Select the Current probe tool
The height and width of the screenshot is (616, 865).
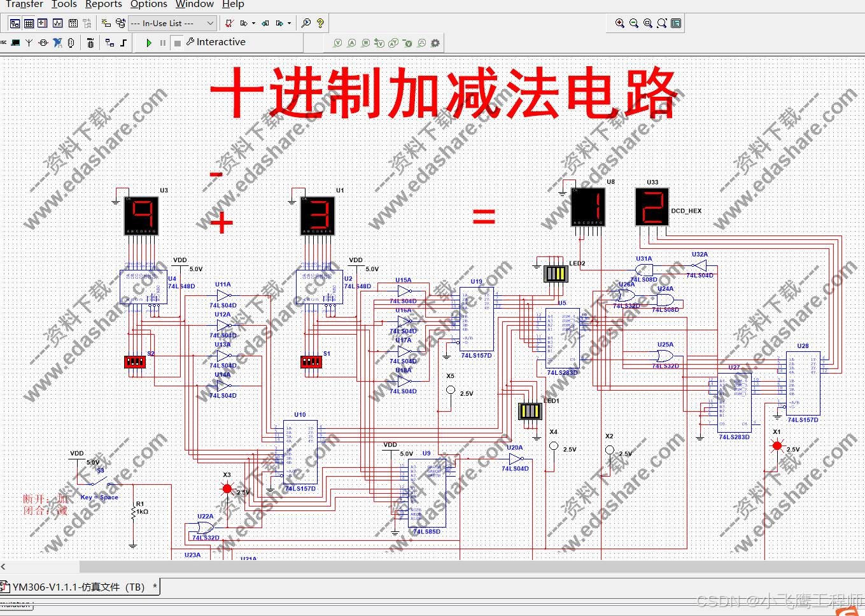(x=351, y=43)
